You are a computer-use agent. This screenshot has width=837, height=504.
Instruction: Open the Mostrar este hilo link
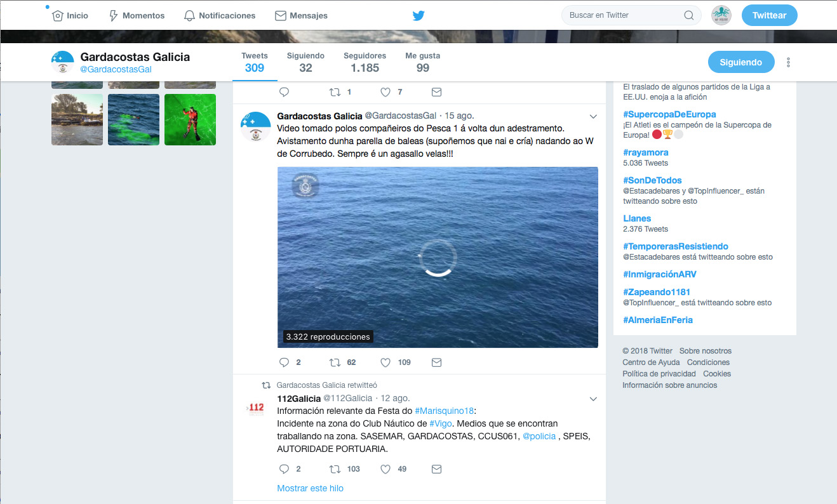(310, 488)
